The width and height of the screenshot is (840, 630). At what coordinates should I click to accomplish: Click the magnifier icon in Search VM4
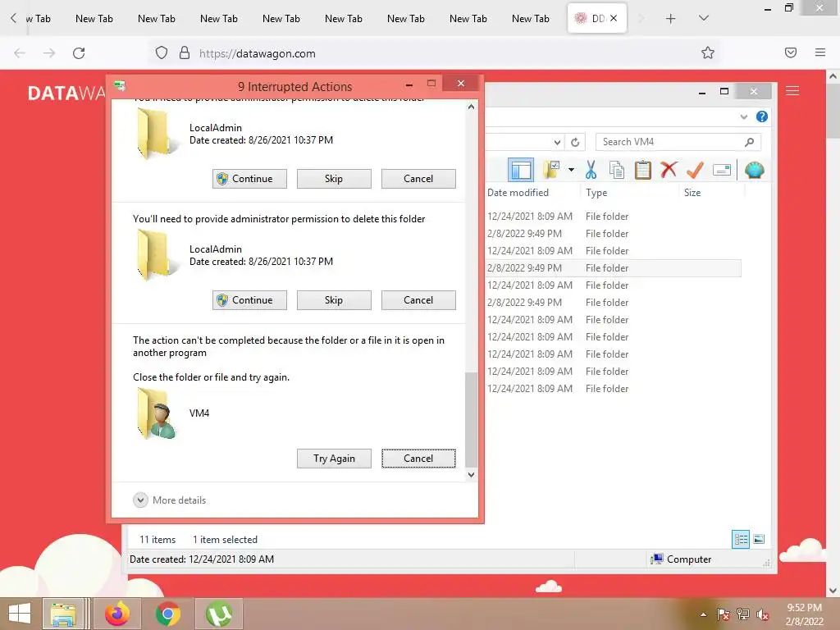coord(749,142)
